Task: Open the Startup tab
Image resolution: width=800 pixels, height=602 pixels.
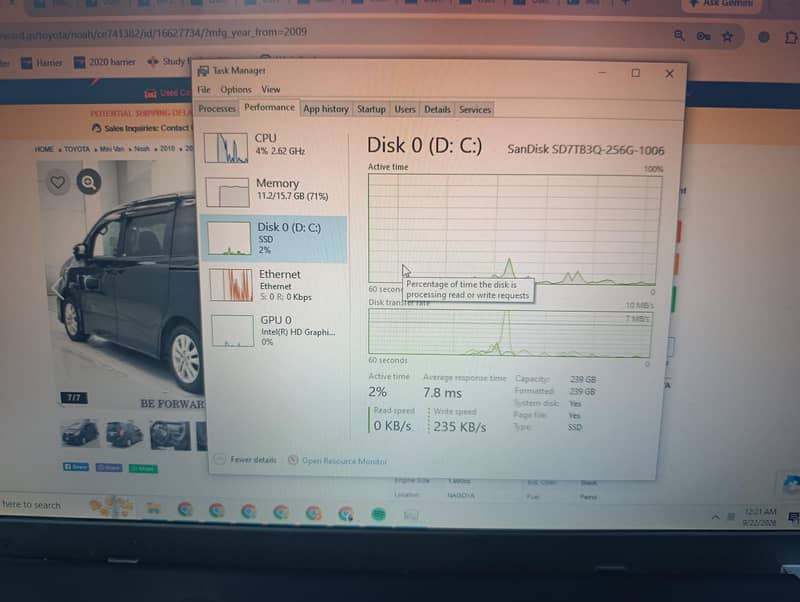Action: (371, 109)
